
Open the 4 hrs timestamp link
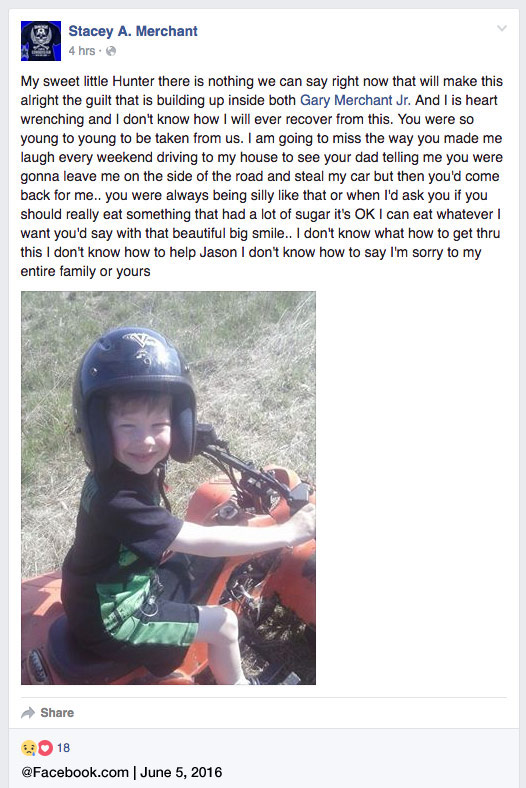(81, 51)
